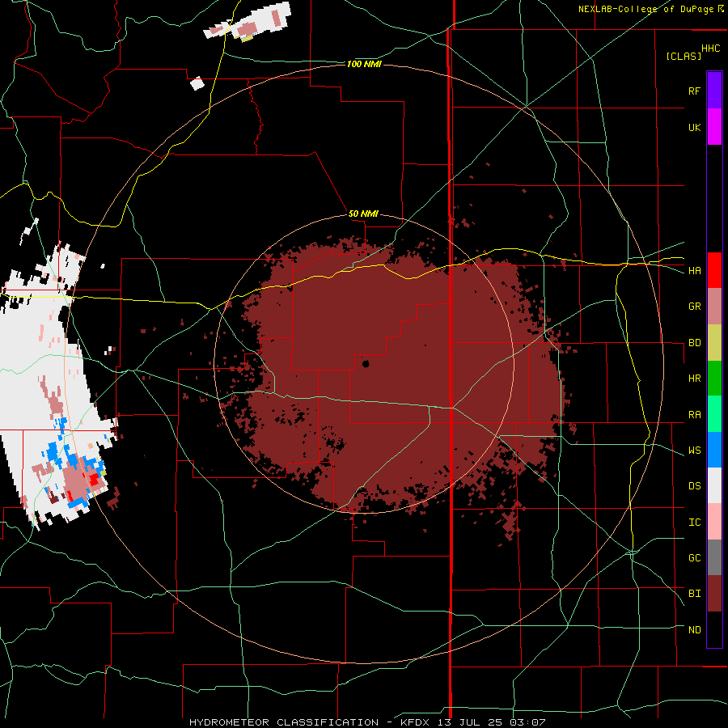Click the HA legend label
This screenshot has height=728, width=728.
[x=694, y=271]
